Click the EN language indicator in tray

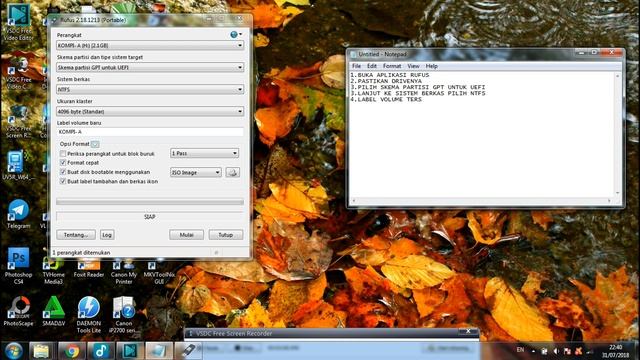pyautogui.click(x=520, y=350)
